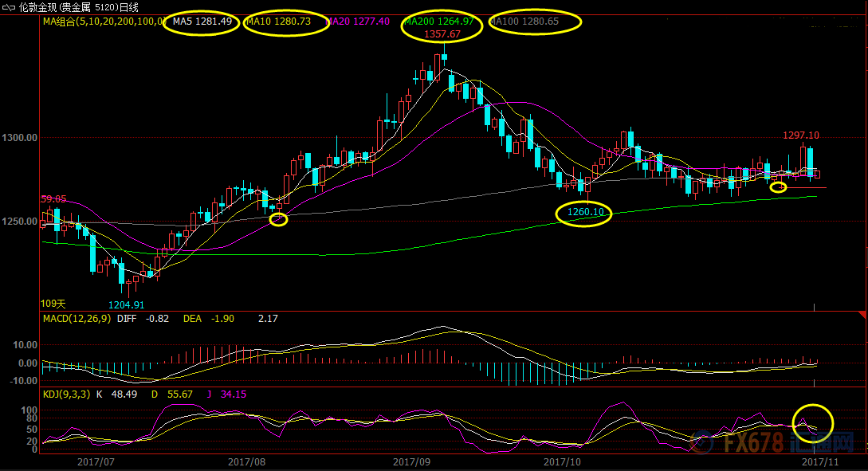Click the DIFF -0.82 value
Viewport: 868px width, 471px height.
pyautogui.click(x=143, y=319)
